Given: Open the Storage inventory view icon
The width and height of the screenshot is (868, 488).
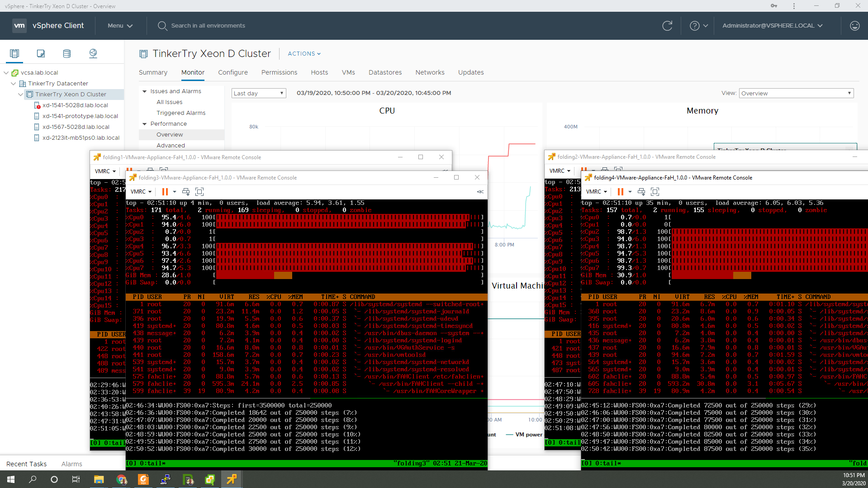Looking at the screenshot, I should (67, 54).
